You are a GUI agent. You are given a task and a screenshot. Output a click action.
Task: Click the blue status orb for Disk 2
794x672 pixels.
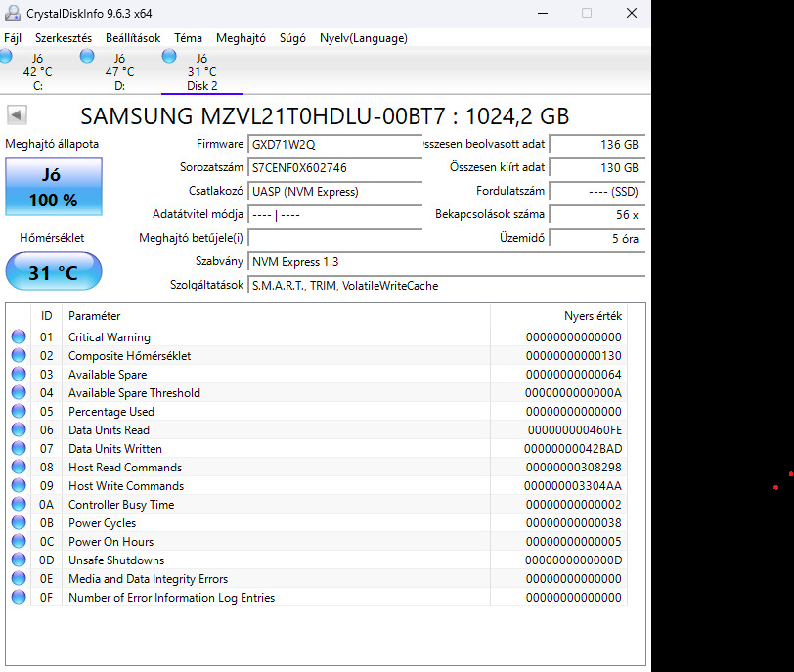pos(169,56)
